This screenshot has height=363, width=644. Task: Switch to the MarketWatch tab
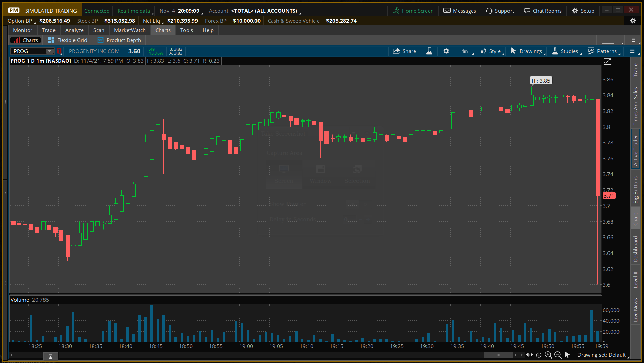pyautogui.click(x=130, y=30)
